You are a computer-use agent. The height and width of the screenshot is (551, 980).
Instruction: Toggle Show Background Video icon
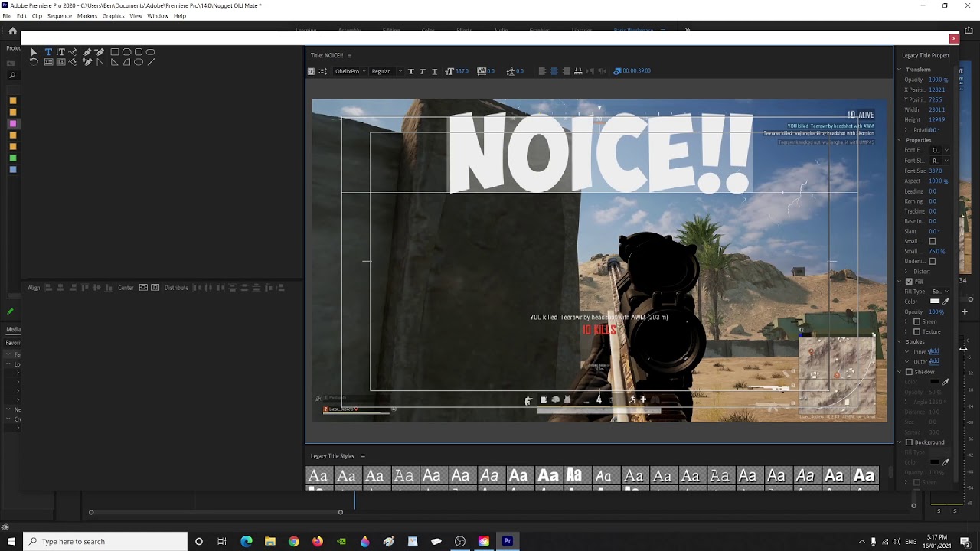tap(616, 71)
